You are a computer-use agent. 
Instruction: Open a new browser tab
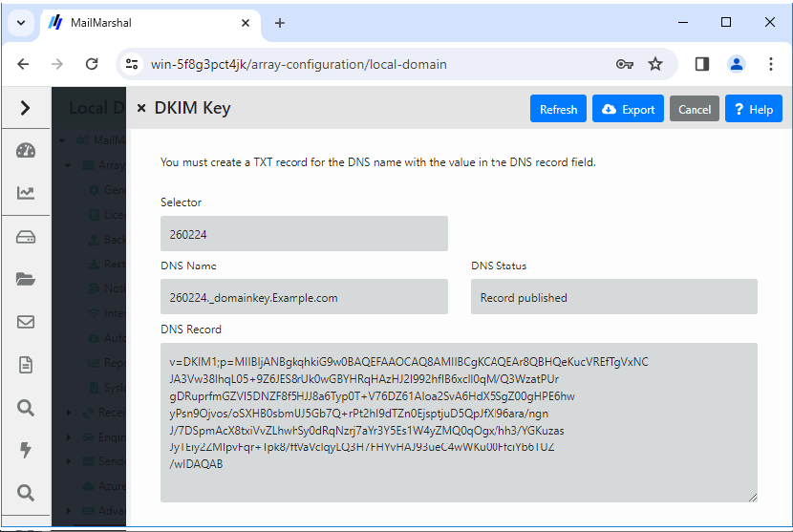click(280, 23)
